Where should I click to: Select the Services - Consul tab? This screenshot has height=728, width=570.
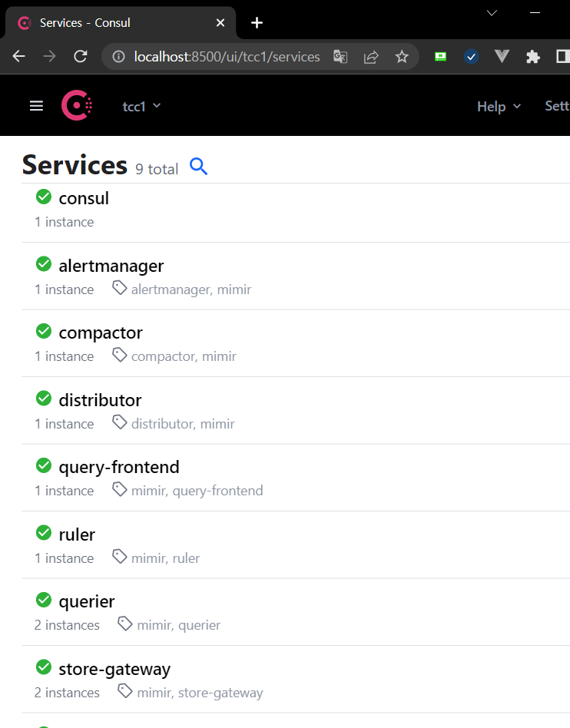(x=115, y=23)
